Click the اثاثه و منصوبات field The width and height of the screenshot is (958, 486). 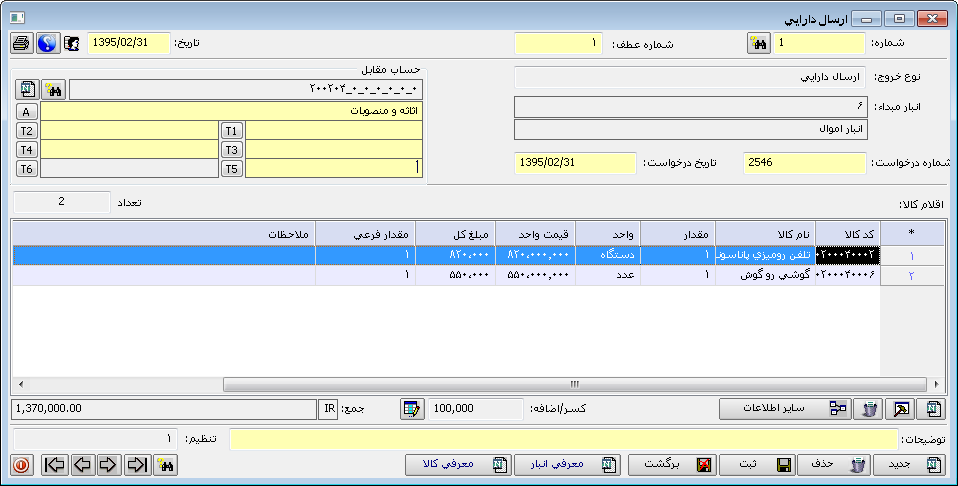[232, 111]
